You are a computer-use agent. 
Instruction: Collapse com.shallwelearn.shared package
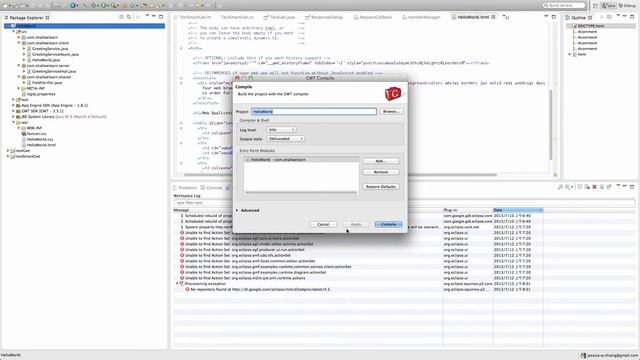[x=18, y=77]
